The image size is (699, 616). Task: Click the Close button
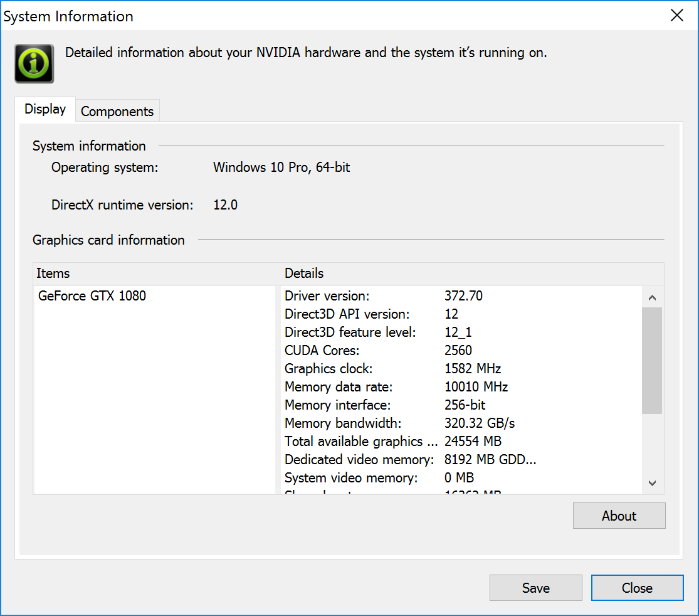tap(637, 588)
